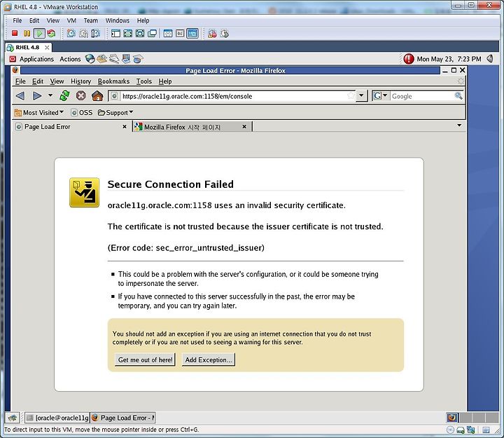Open the OSS bookmark
This screenshot has height=438, width=504.
coord(82,112)
